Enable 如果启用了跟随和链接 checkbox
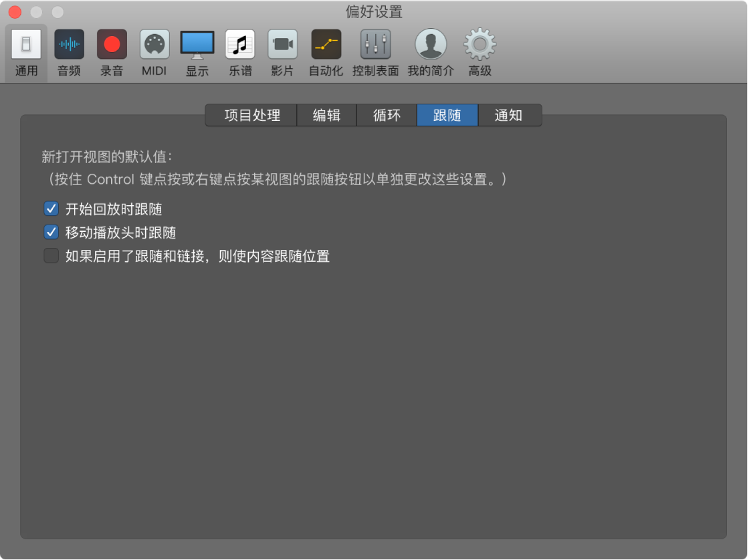This screenshot has height=560, width=749. coord(51,255)
